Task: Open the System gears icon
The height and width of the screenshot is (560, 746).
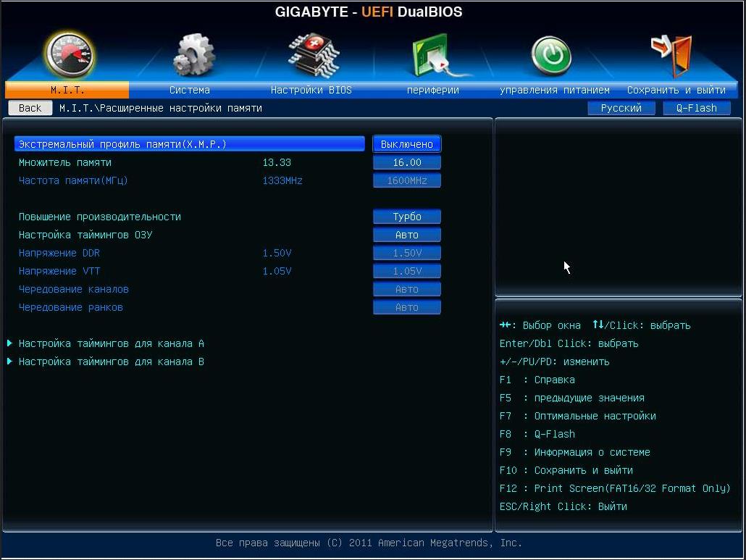Action: point(193,55)
